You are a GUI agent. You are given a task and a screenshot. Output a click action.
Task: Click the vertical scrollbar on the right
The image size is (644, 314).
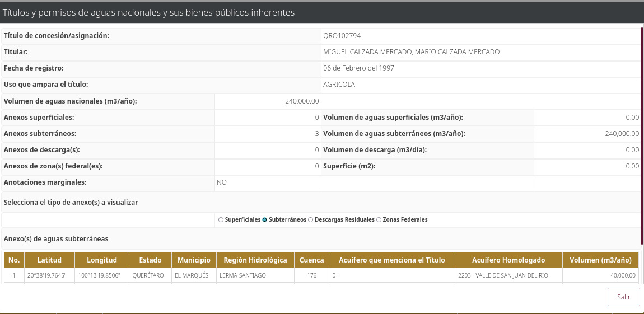[642, 134]
